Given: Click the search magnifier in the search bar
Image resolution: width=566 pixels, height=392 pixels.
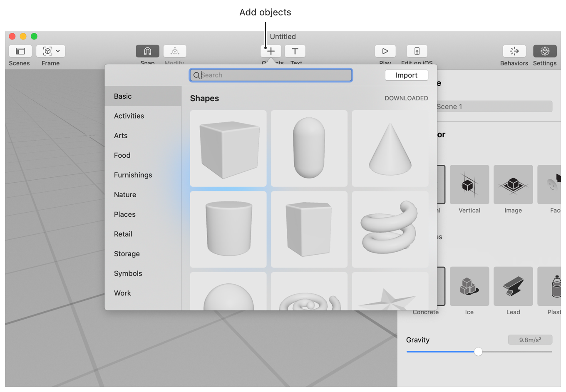Looking at the screenshot, I should pos(196,75).
